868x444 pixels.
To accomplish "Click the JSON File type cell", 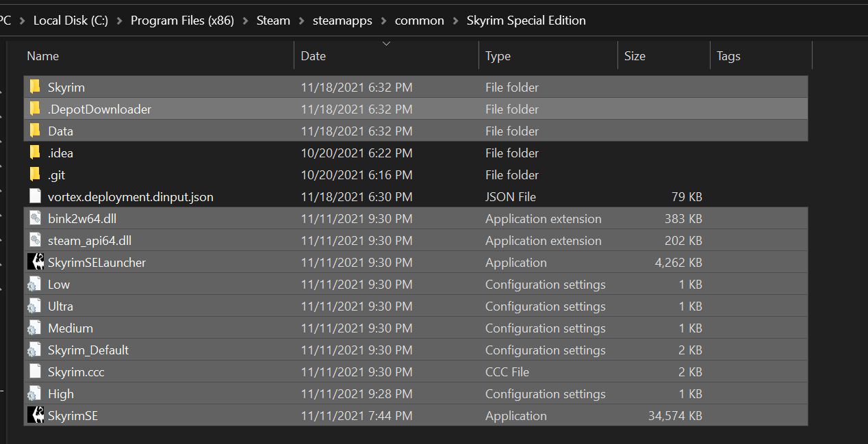I will click(x=511, y=197).
